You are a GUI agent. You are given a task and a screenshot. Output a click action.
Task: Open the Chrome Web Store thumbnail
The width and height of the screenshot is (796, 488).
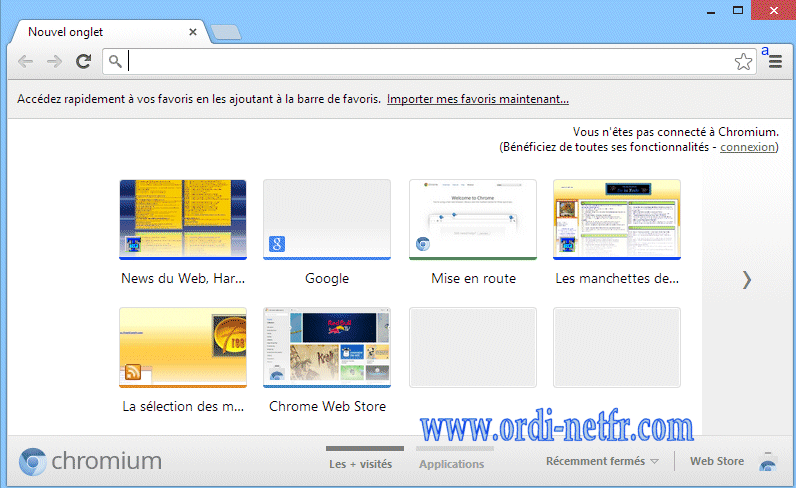coord(327,347)
